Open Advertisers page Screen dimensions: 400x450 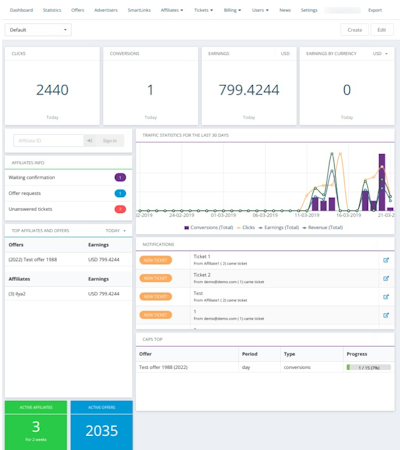106,10
